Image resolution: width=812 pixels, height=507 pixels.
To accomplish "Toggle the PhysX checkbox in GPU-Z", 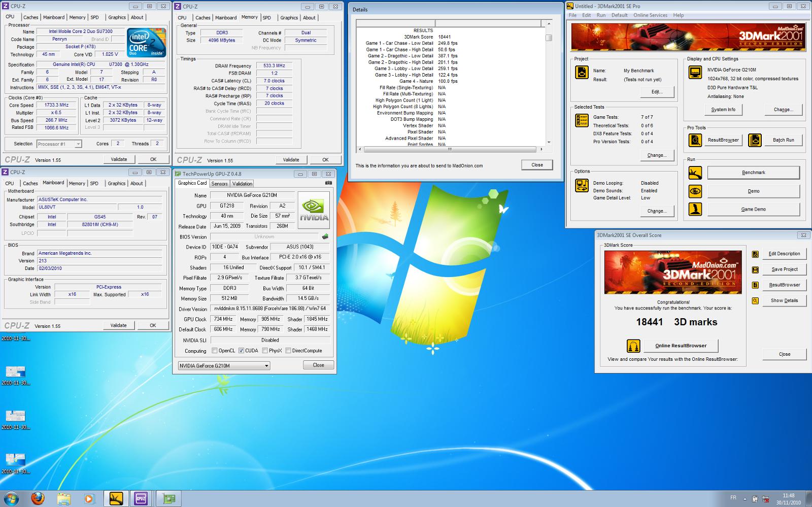I will [x=265, y=351].
